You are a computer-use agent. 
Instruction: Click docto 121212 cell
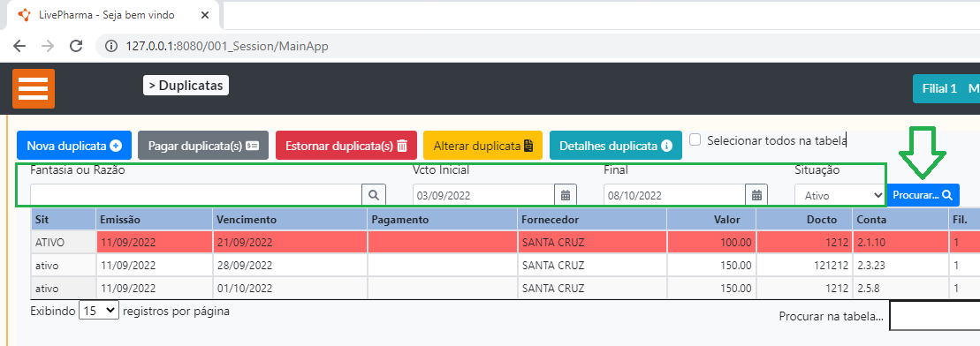click(804, 266)
